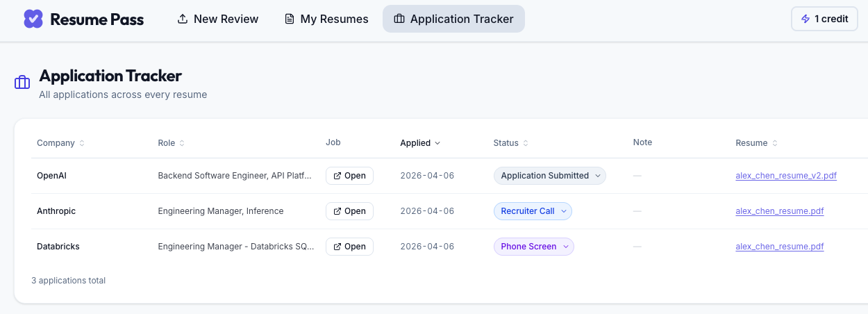Screen dimensions: 868x314
Task: Click the Resume column sort arrows
Action: tap(774, 143)
